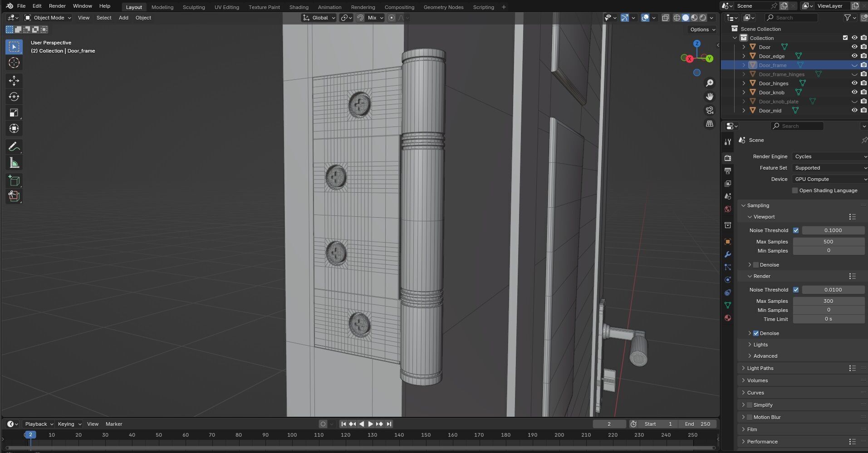Switch to Geometry Nodes workspace tab
The width and height of the screenshot is (868, 453).
coord(443,7)
